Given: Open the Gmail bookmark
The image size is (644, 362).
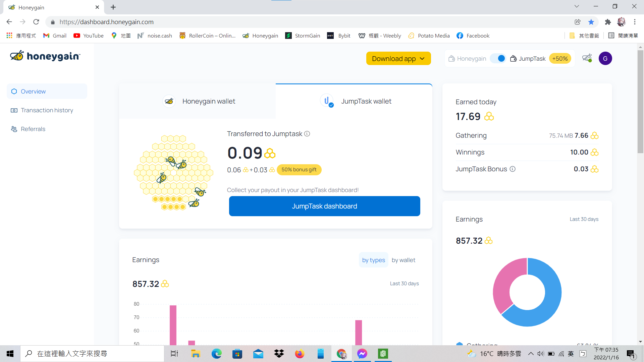Looking at the screenshot, I should coord(55,36).
